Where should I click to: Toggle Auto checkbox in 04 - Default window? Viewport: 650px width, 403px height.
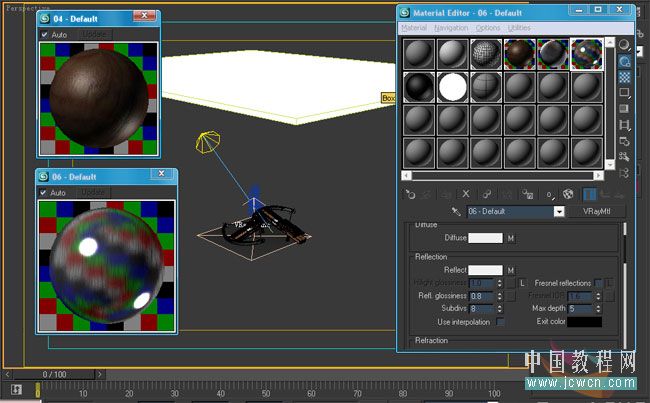44,34
